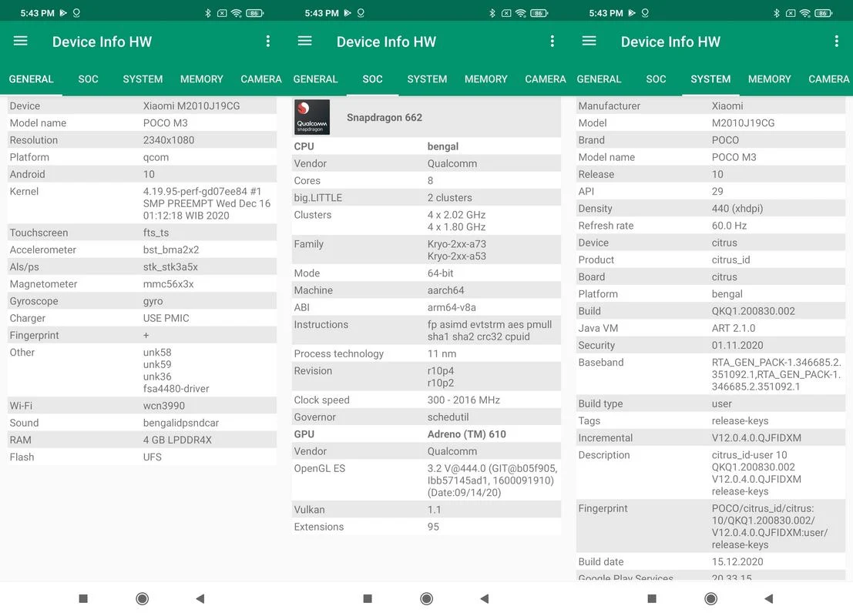This screenshot has height=616, width=853.
Task: Tap Build date value 15.12.2020
Action: [737, 562]
